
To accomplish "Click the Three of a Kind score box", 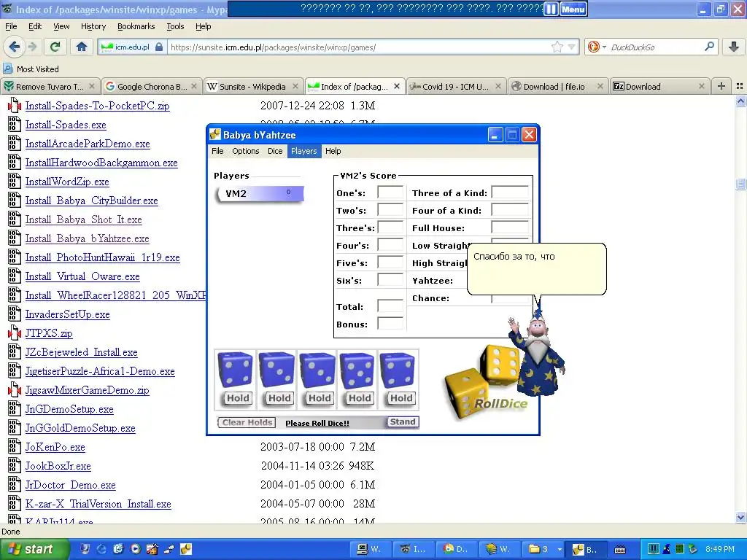I will tap(510, 192).
